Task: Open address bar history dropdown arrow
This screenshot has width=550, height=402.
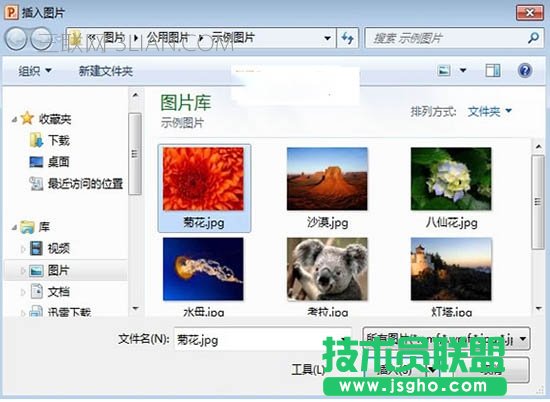Action: (x=327, y=38)
